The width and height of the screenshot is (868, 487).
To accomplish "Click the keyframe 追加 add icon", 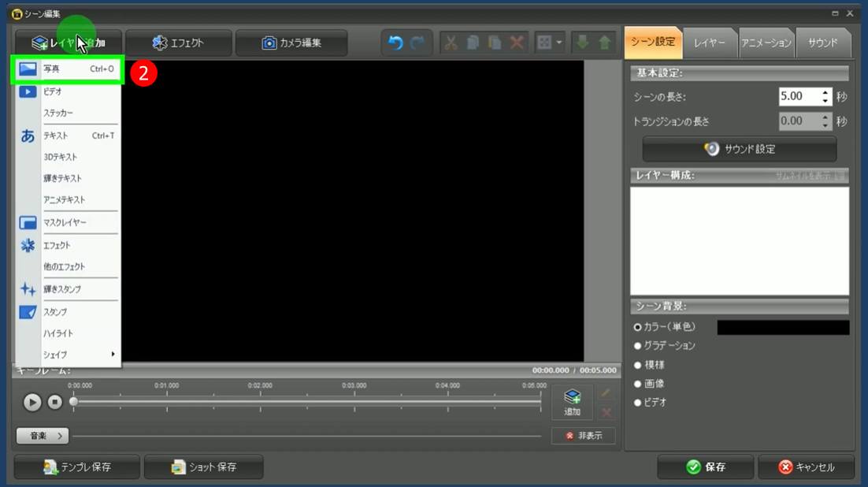I will [x=572, y=402].
